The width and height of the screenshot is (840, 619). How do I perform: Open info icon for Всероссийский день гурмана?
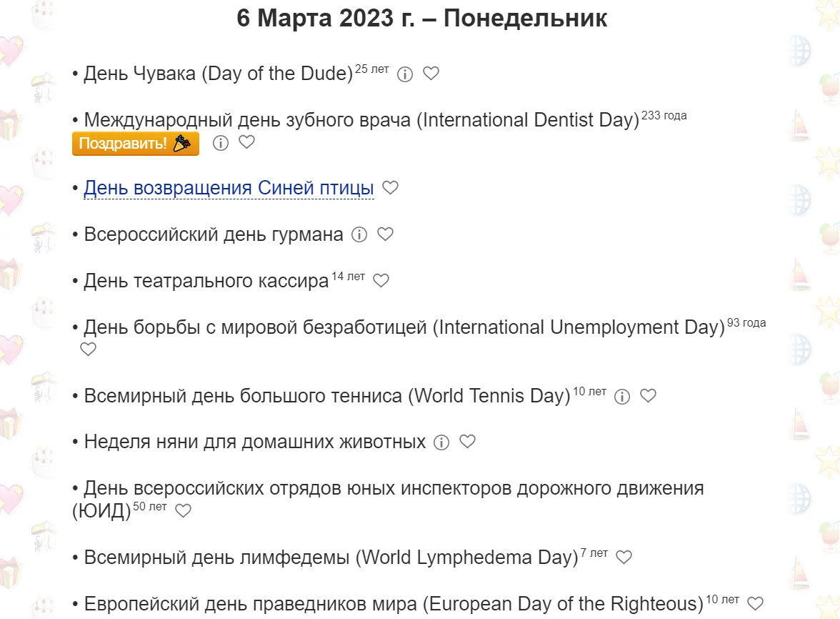(359, 234)
